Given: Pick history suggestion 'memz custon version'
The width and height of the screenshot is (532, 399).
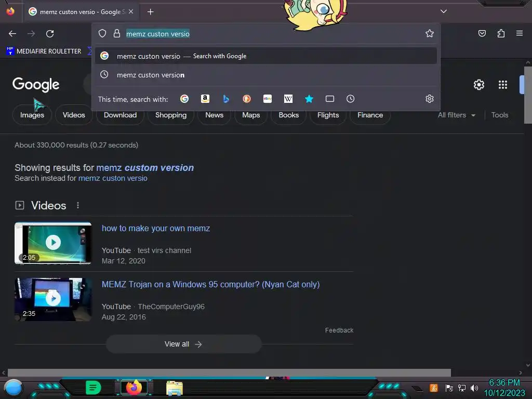Looking at the screenshot, I should pos(266,75).
